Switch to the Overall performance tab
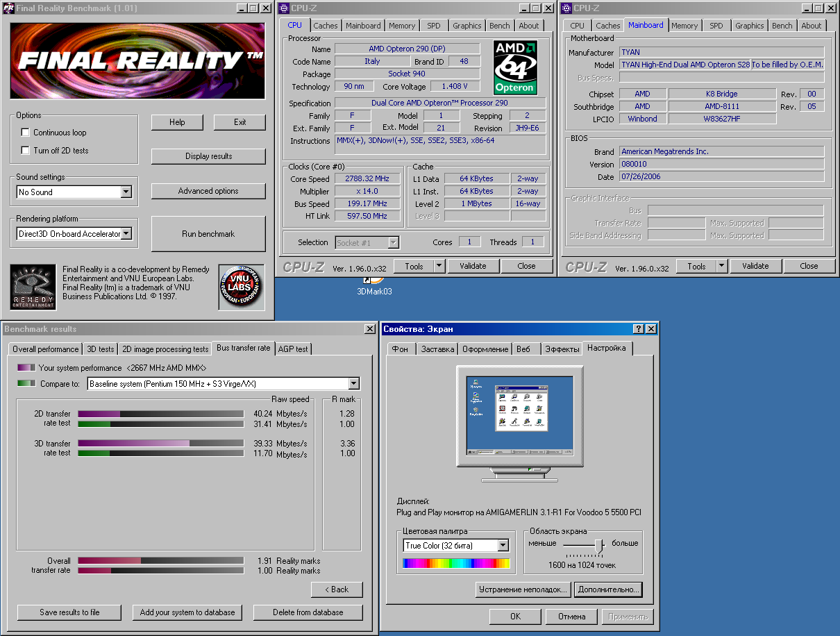840x636 pixels. 46,349
